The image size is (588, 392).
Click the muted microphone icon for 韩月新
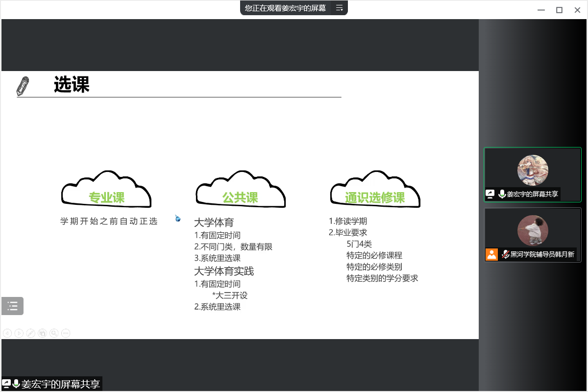tap(505, 254)
